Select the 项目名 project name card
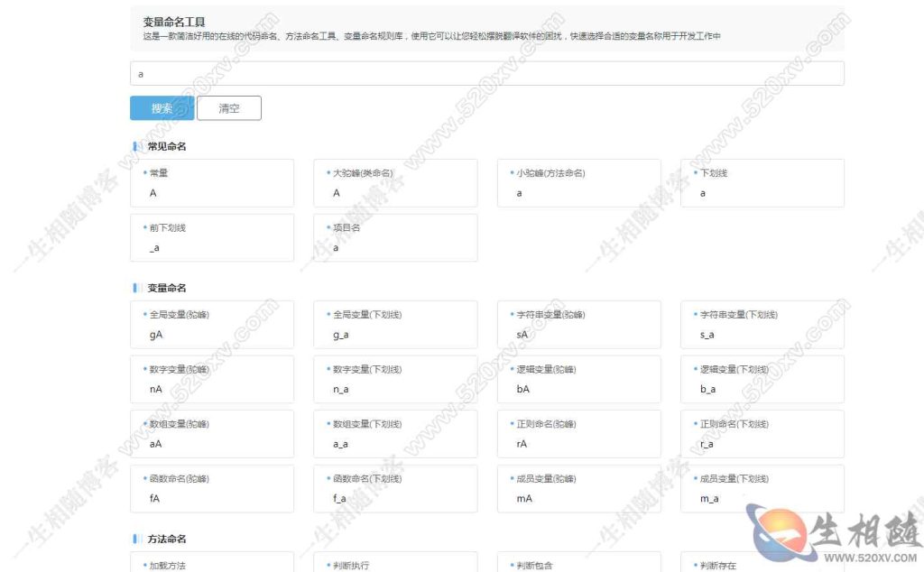The image size is (924, 572). (395, 237)
